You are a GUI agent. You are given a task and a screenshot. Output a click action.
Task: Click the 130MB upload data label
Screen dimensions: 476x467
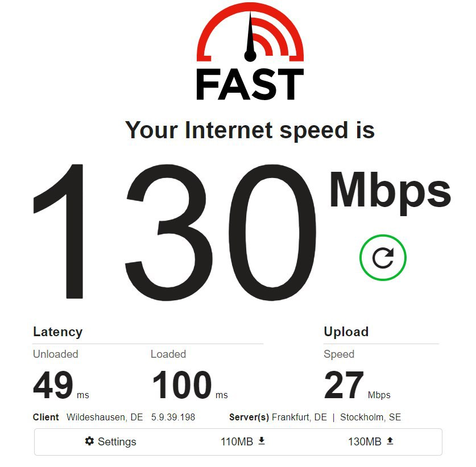365,441
